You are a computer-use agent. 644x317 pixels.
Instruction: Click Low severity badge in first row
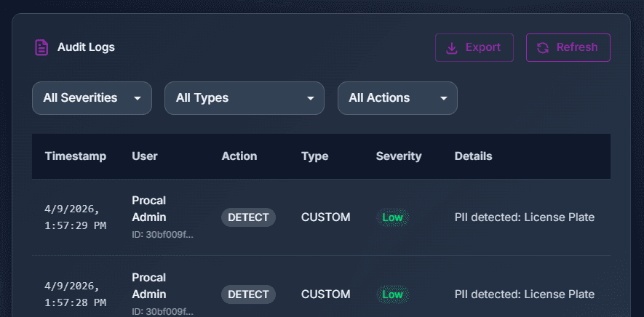tap(393, 217)
